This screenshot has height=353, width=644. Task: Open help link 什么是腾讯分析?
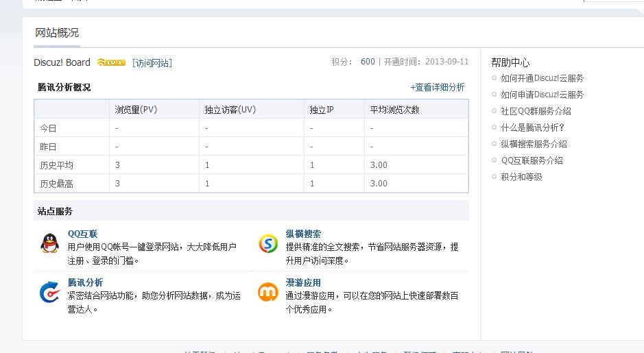[x=533, y=127]
